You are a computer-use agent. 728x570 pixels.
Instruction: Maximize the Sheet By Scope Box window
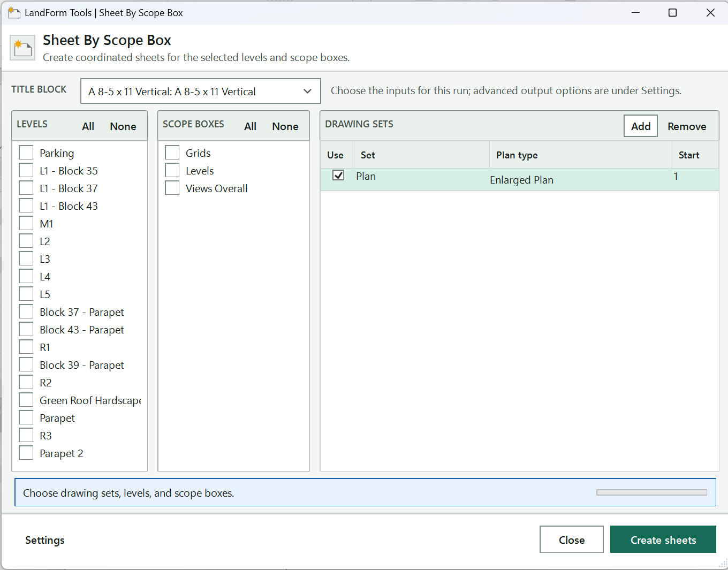[x=673, y=12]
